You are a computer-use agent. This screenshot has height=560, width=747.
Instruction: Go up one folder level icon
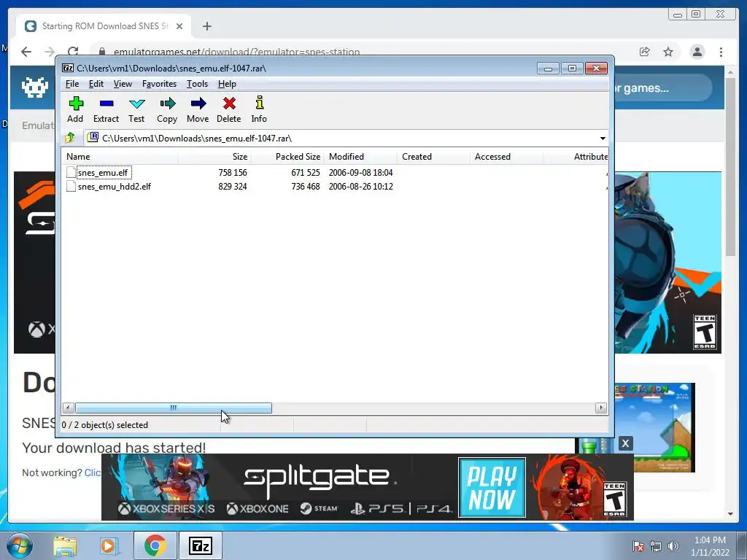[70, 138]
